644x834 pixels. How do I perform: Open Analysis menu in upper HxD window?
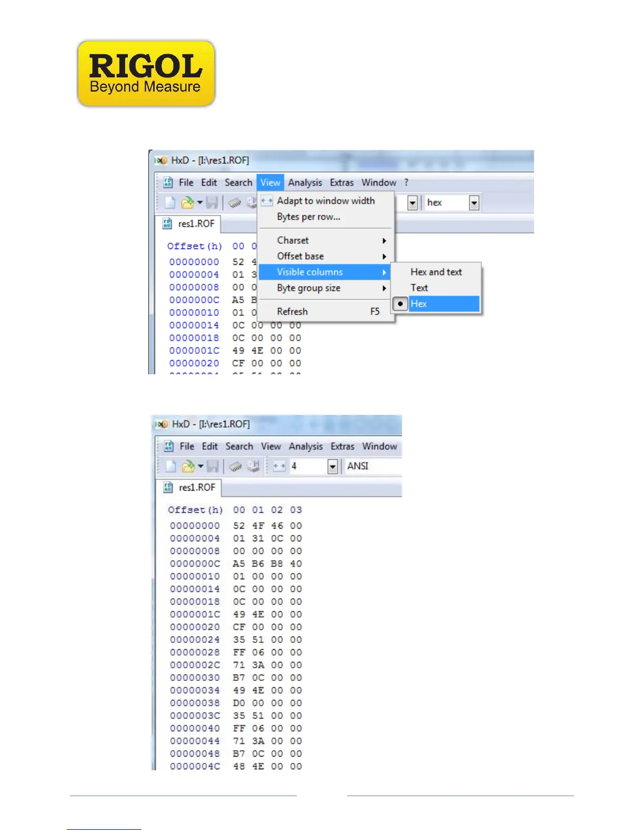[305, 182]
